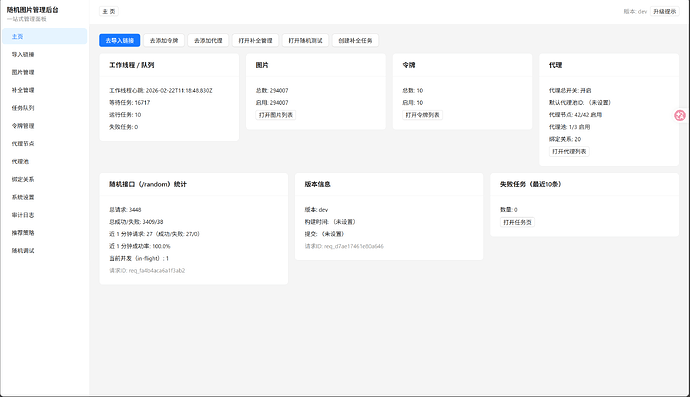Select 代理池 in the sidebar

44,162
